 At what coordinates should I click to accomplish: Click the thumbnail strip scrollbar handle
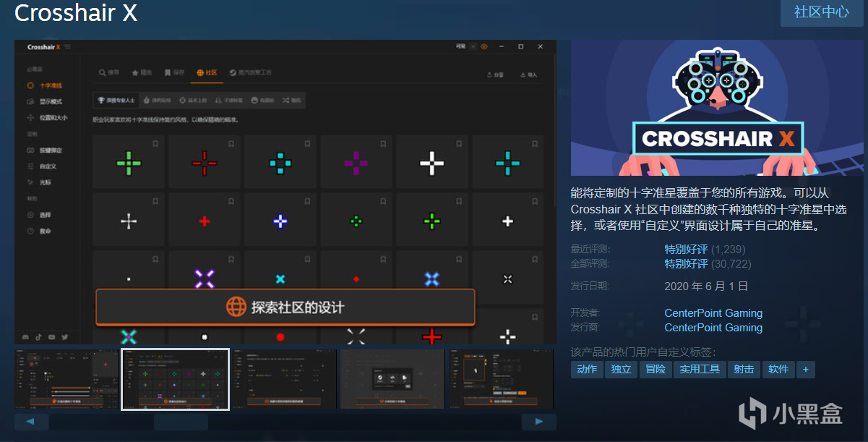point(181,422)
